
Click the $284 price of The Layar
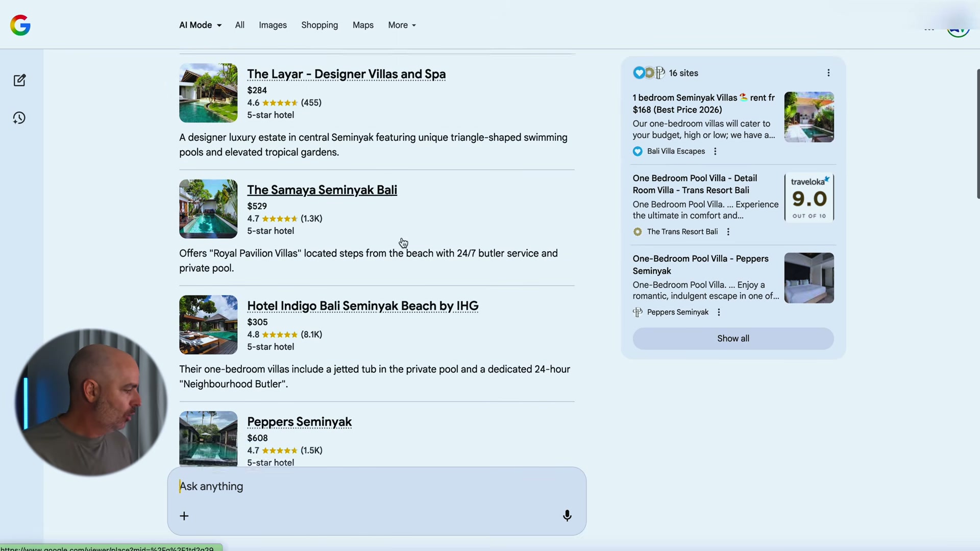pos(257,90)
